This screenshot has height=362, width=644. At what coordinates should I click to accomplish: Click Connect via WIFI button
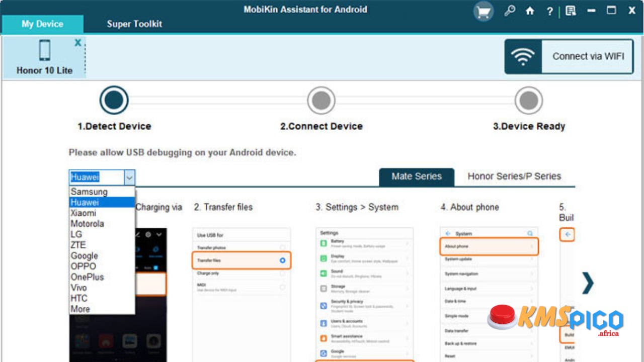pyautogui.click(x=569, y=56)
